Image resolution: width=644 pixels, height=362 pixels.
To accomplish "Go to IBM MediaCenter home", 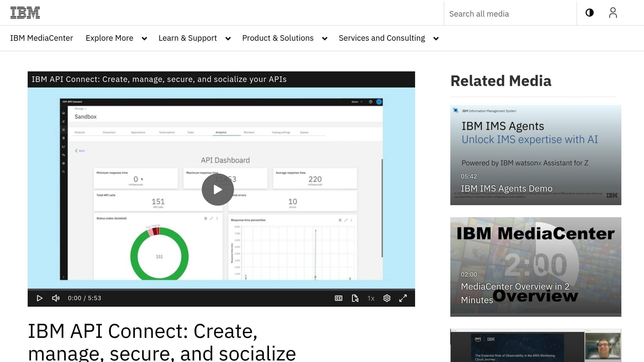I will 41,38.
